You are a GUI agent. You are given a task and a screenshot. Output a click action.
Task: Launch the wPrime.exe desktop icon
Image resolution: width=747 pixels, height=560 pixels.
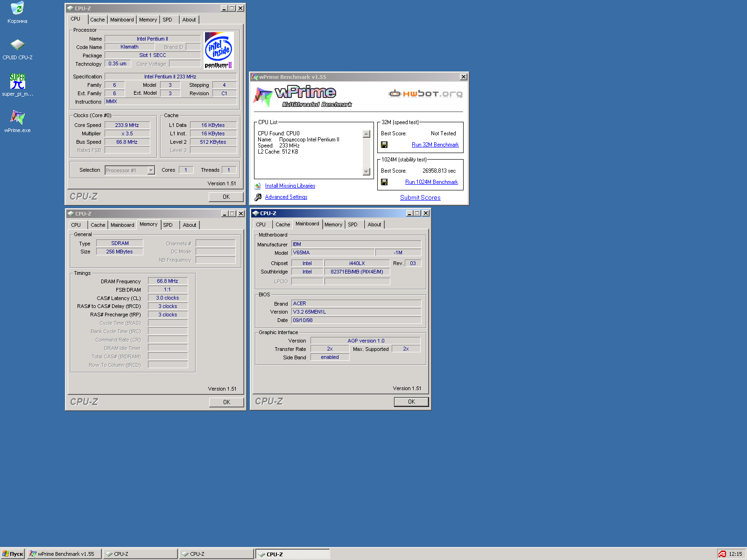(17, 121)
